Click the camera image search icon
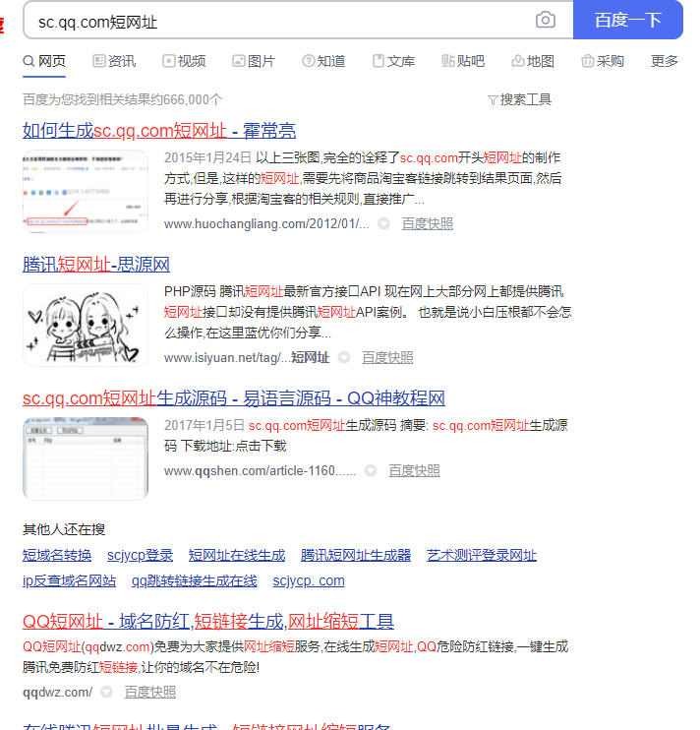Screen dimensions: 700x730 click(x=545, y=20)
